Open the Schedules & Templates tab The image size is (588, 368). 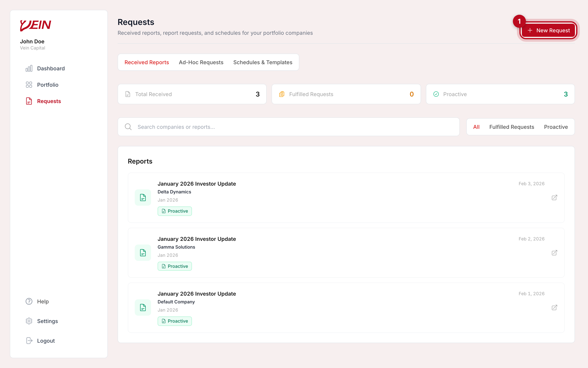[263, 62]
